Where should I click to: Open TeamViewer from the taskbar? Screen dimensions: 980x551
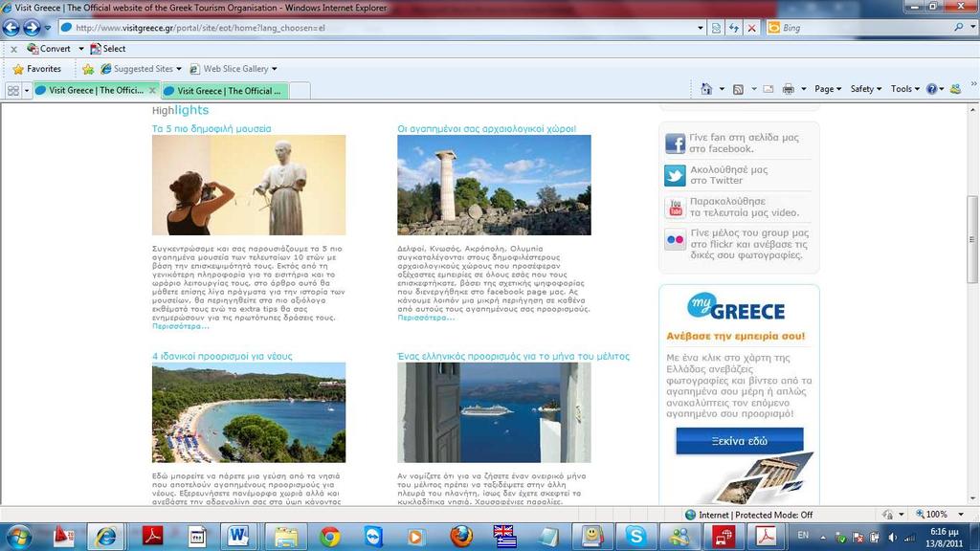pos(373,537)
